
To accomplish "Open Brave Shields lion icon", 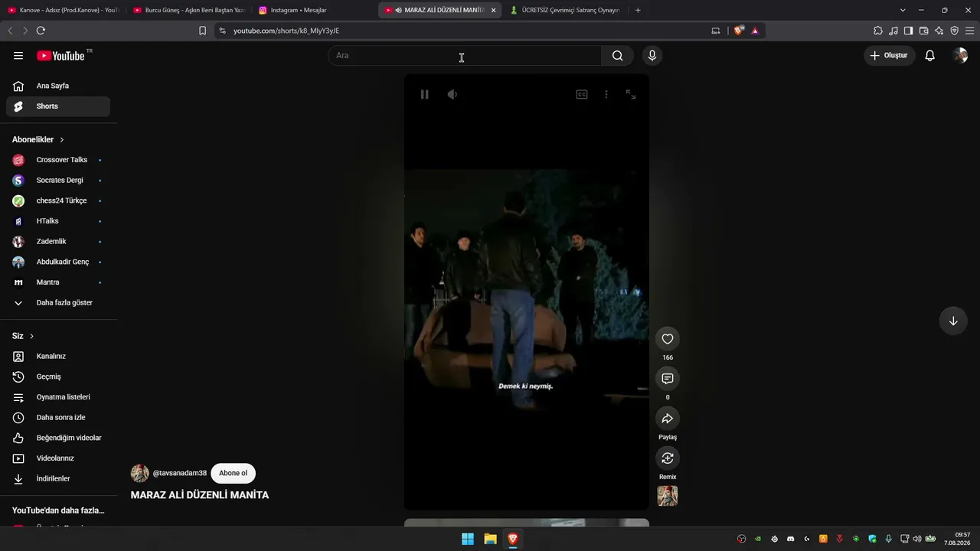I will coord(738,31).
